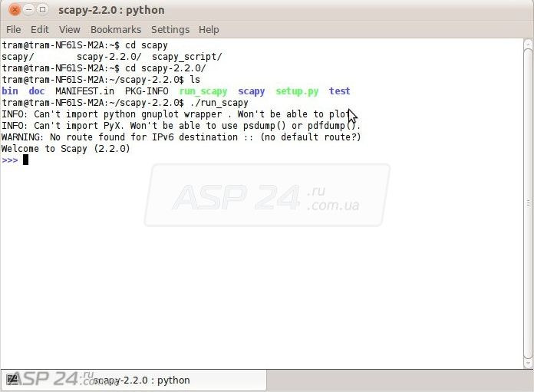Open the View menu
The image size is (534, 392).
pyautogui.click(x=69, y=30)
